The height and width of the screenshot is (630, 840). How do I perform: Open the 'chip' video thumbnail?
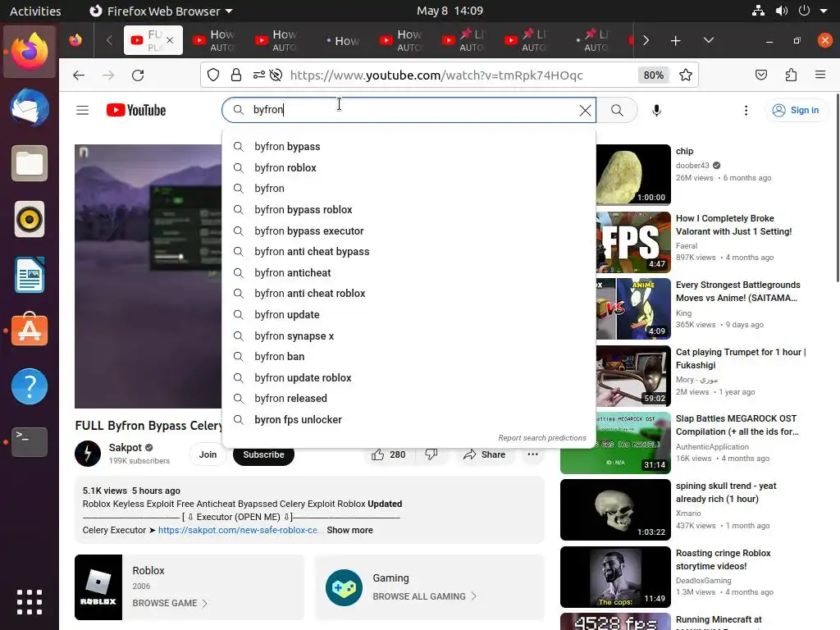coord(633,175)
